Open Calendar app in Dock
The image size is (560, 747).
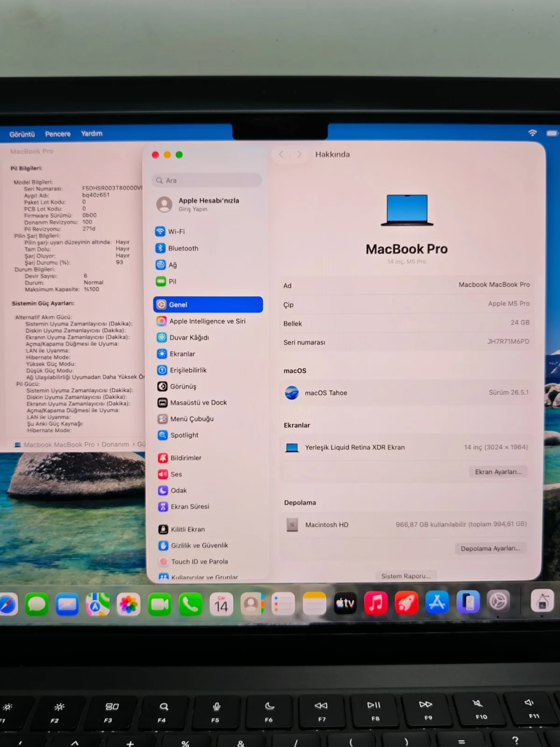pyautogui.click(x=221, y=605)
